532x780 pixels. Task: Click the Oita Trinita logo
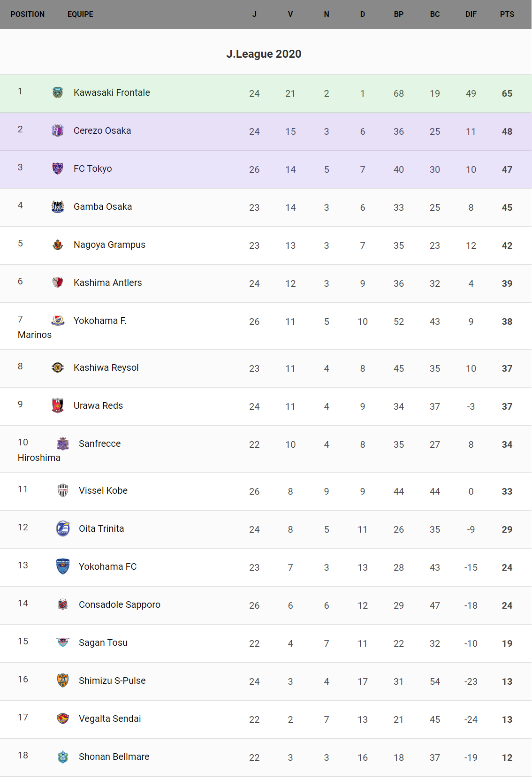pyautogui.click(x=63, y=528)
